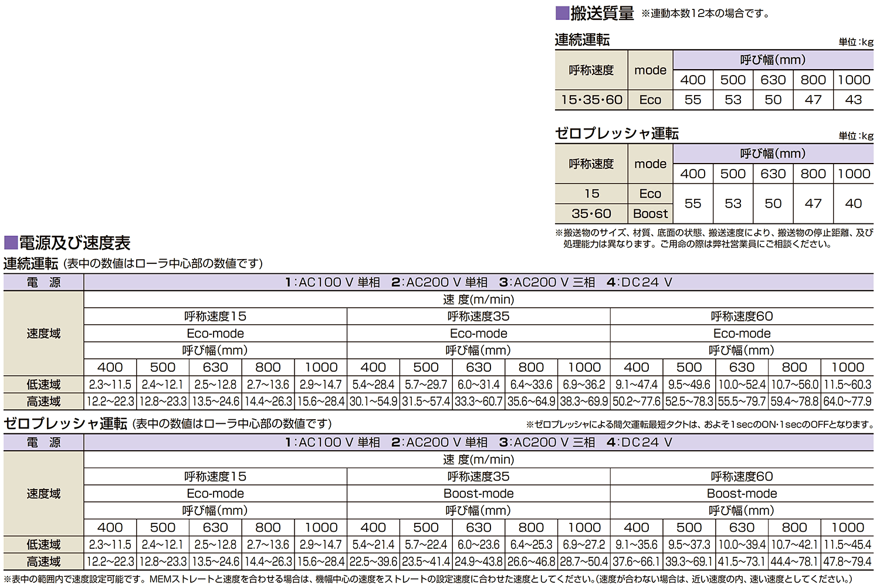Select the 10.7~42.1 cell
The width and height of the screenshot is (880, 588).
coord(795,545)
